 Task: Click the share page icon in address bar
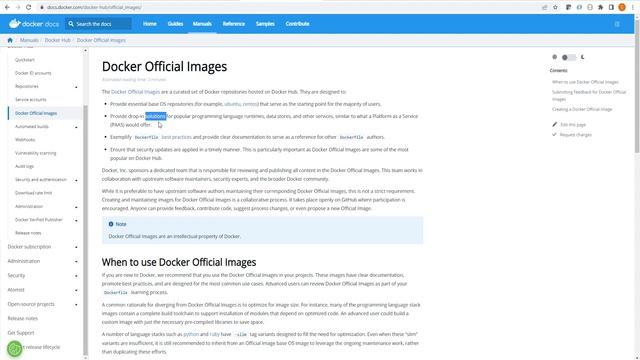point(544,7)
